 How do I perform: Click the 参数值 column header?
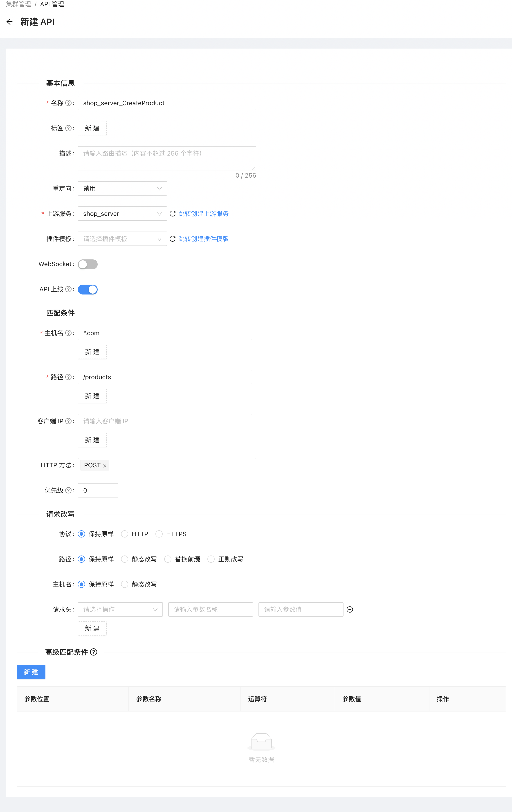pos(382,699)
